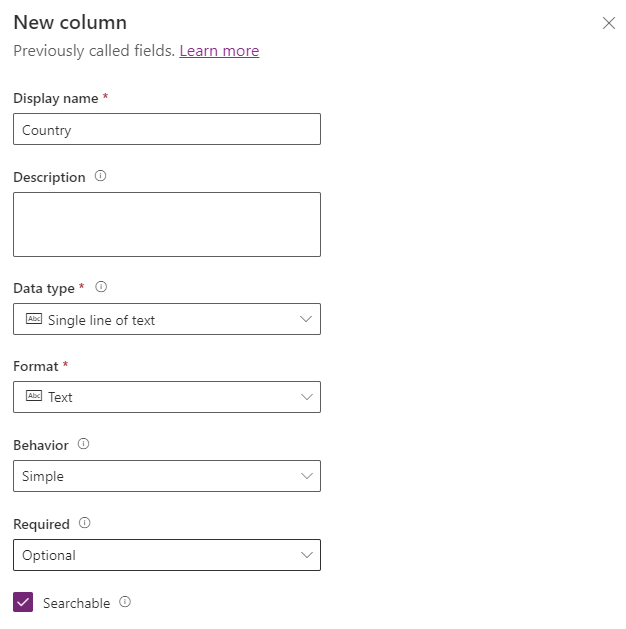The height and width of the screenshot is (629, 626).
Task: Focus the Description text box
Action: tap(166, 224)
